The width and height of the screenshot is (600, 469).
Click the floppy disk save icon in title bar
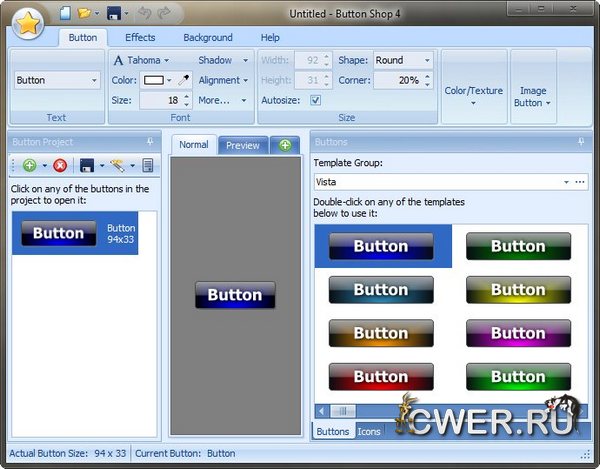[115, 14]
